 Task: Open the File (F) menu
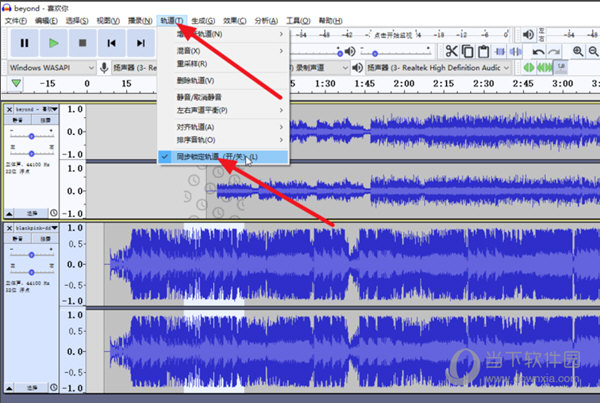pos(16,21)
